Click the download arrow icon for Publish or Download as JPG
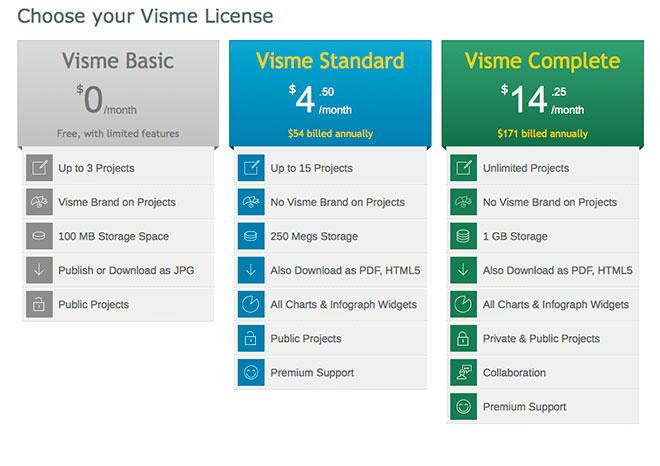The image size is (660, 466). (39, 270)
